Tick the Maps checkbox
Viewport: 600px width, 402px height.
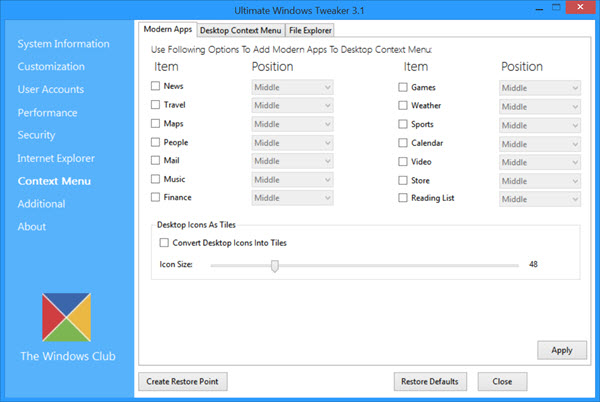[x=155, y=123]
